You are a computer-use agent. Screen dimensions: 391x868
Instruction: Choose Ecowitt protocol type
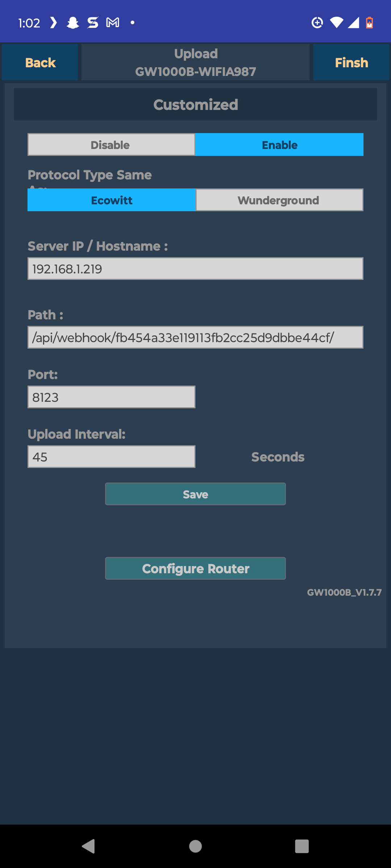pyautogui.click(x=112, y=200)
